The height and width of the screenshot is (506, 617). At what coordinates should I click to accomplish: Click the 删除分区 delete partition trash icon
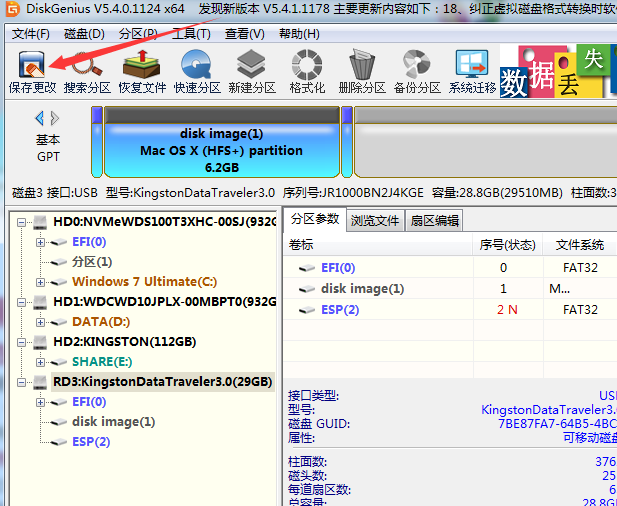click(x=362, y=72)
